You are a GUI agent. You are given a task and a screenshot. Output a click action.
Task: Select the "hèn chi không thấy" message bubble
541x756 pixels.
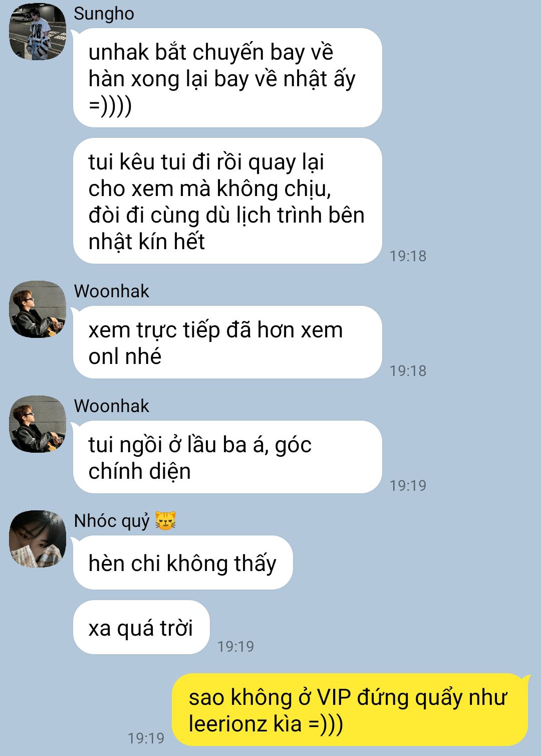(183, 562)
